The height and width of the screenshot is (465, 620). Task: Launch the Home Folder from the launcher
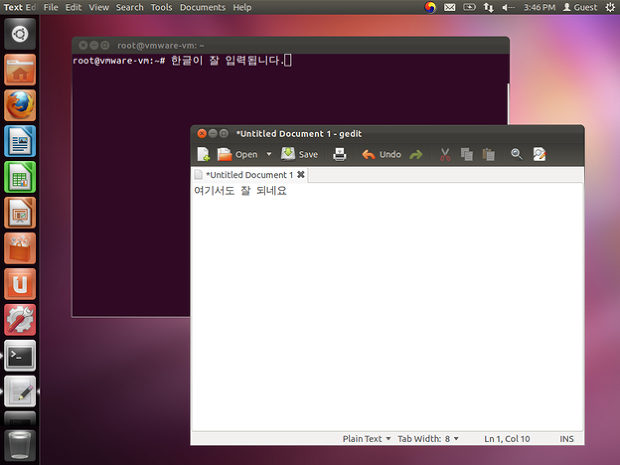point(20,70)
